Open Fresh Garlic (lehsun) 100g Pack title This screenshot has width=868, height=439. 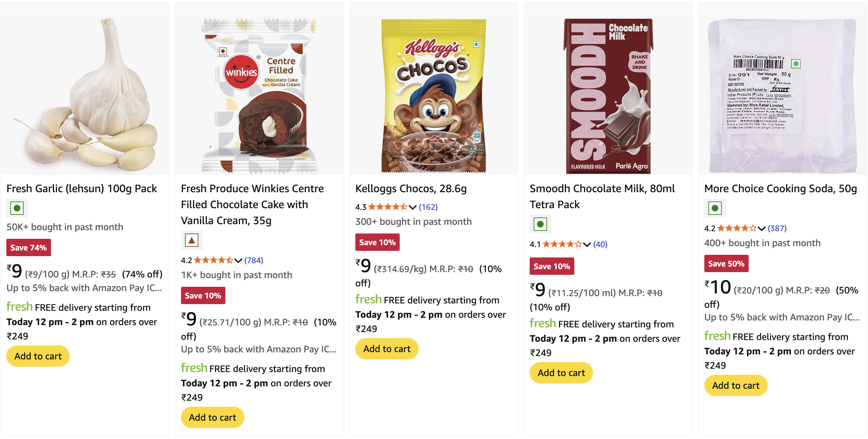click(82, 189)
